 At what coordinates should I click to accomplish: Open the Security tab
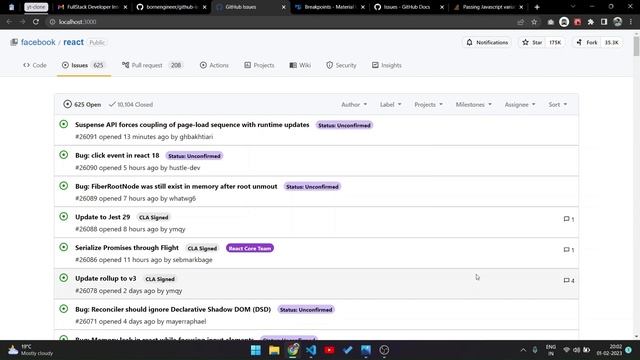[341, 65]
